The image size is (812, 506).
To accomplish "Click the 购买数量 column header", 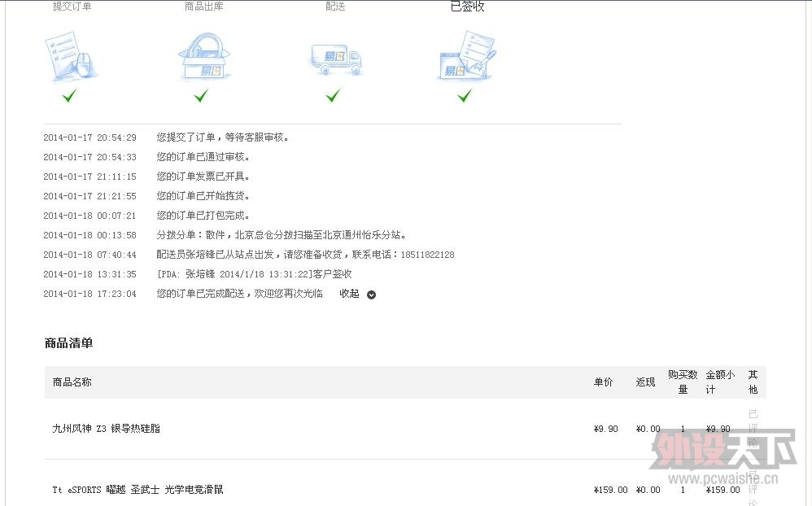I will (683, 382).
